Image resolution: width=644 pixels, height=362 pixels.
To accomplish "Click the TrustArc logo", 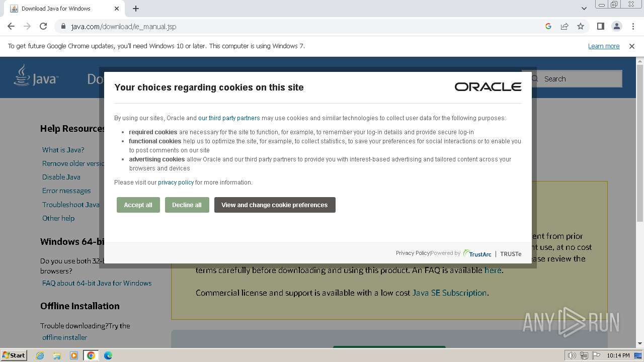I will [x=477, y=254].
